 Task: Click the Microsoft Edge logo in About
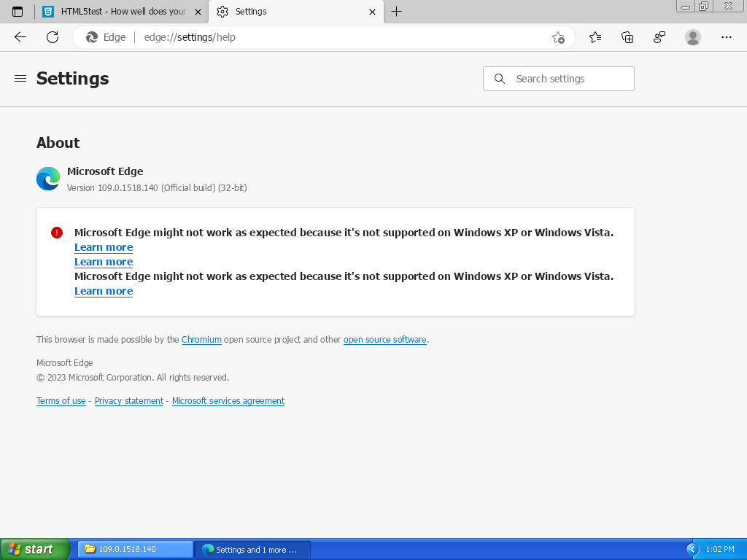[x=48, y=179]
